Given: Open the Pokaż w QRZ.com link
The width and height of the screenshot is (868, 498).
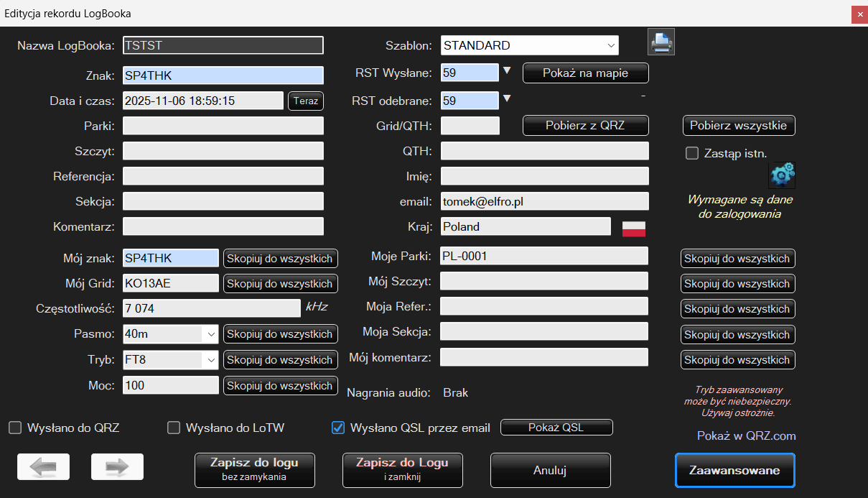Looking at the screenshot, I should coord(746,436).
